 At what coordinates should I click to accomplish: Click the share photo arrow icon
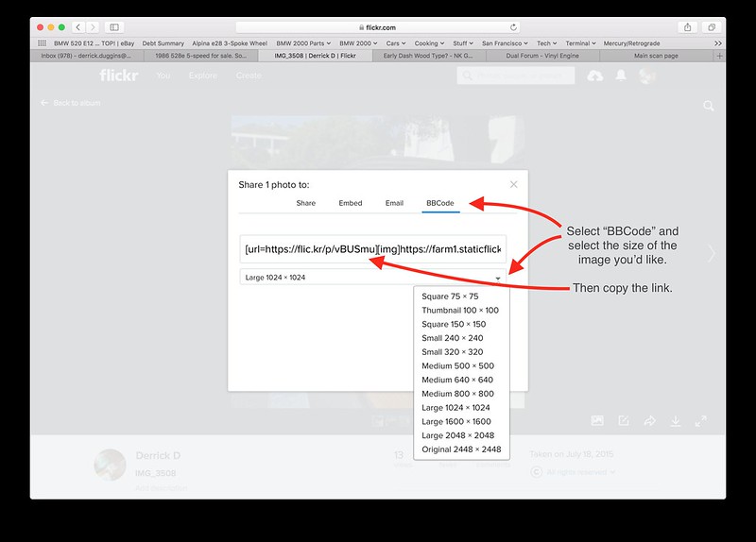coord(650,421)
